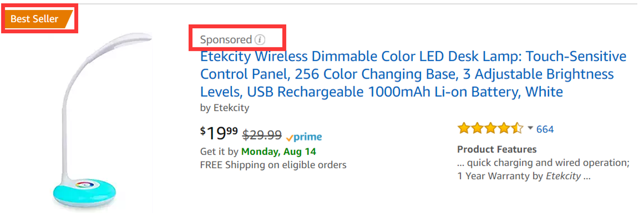Click the star rating icons

coord(490,129)
